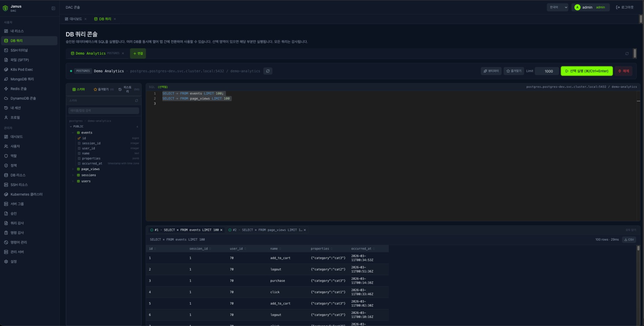Close result tab #1 events
Screen dimensions: 644x326
[221, 230]
